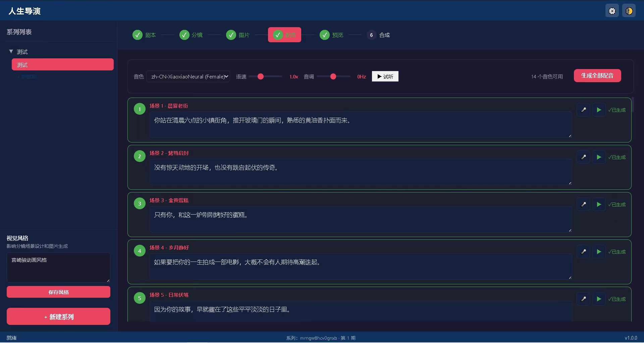Click the microphone icon for scene 4

coord(584,252)
